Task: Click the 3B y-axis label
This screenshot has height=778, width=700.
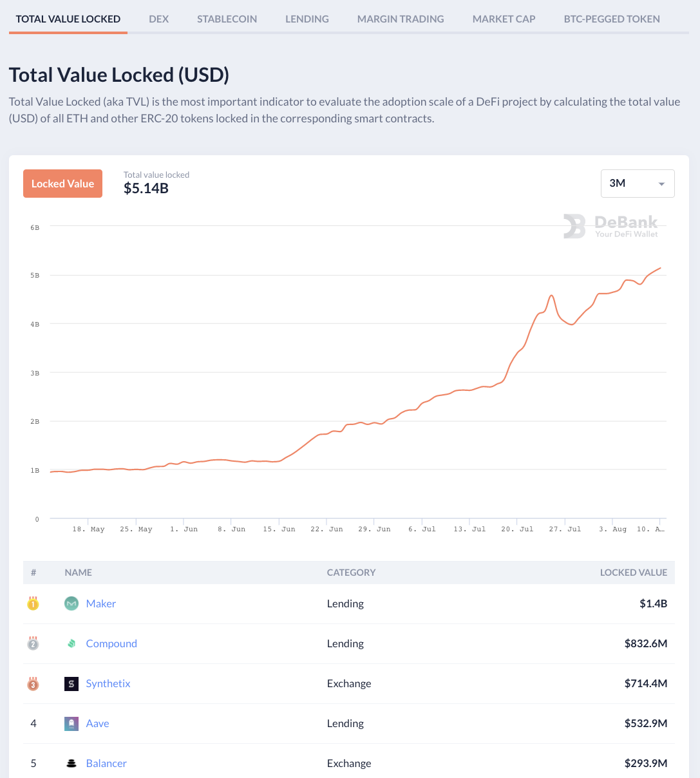Action: tap(35, 373)
